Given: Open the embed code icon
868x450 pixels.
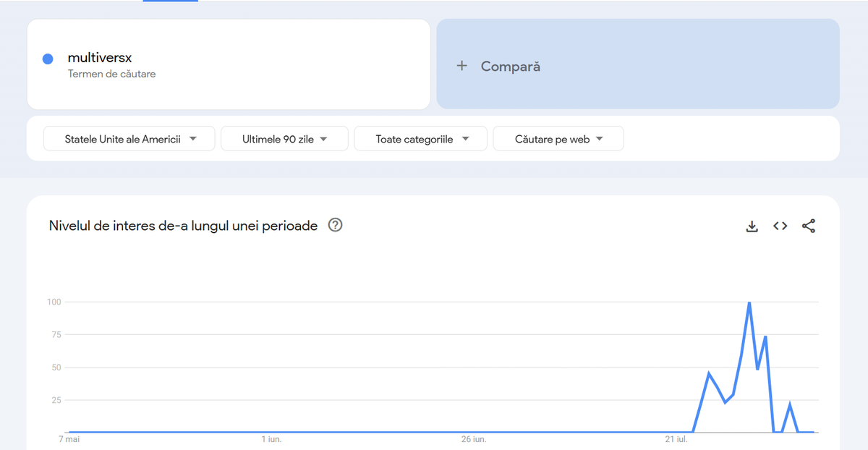Looking at the screenshot, I should (780, 226).
